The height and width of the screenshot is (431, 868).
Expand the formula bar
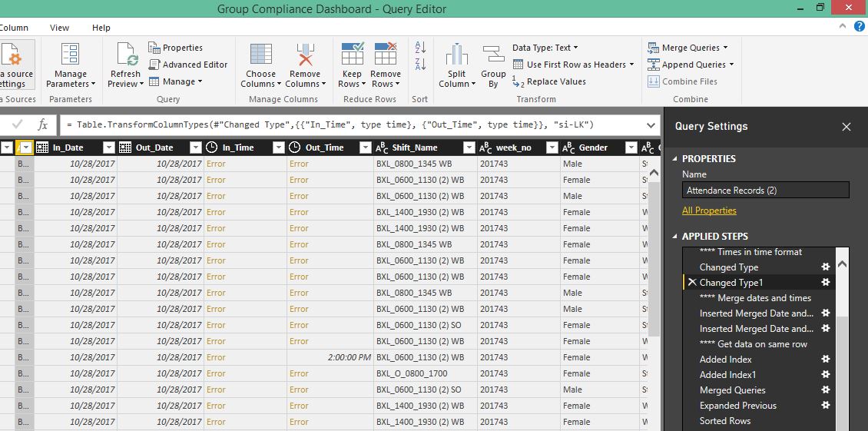click(651, 125)
